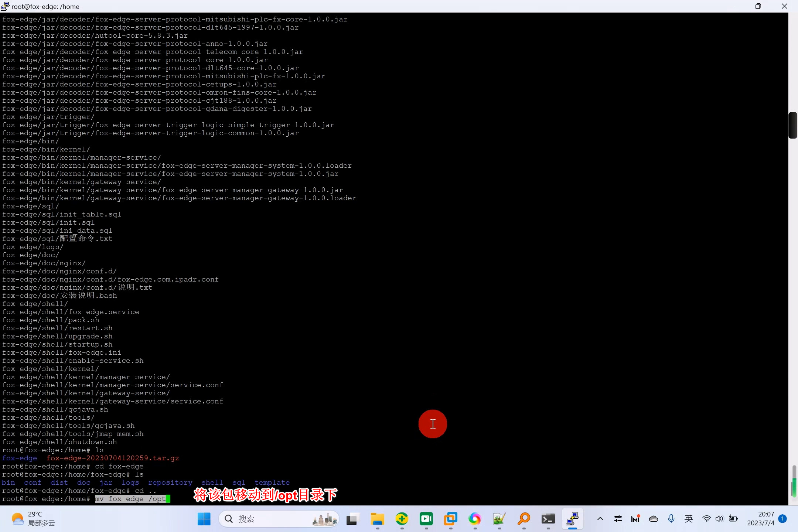This screenshot has width=798, height=532.
Task: Click the blue fox-edge directory listing
Action: point(20,458)
